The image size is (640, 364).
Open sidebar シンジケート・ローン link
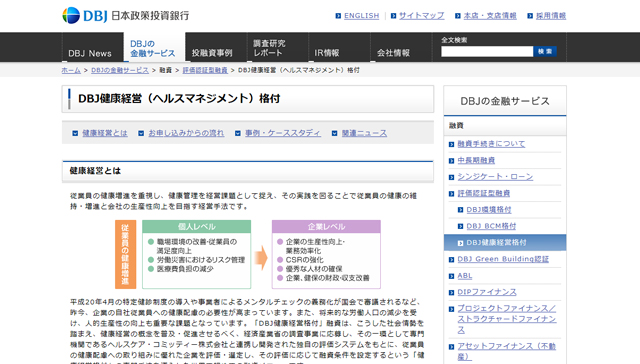coord(495,177)
